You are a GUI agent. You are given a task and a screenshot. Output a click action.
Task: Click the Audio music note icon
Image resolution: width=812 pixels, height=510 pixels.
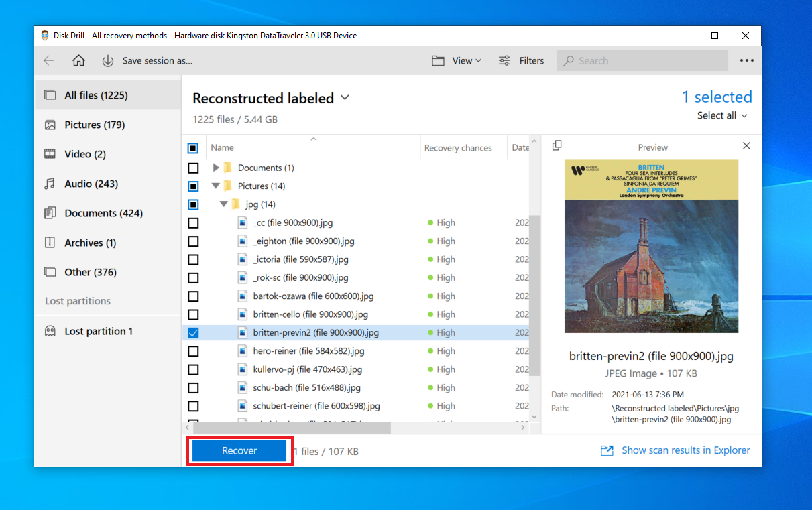(x=50, y=184)
